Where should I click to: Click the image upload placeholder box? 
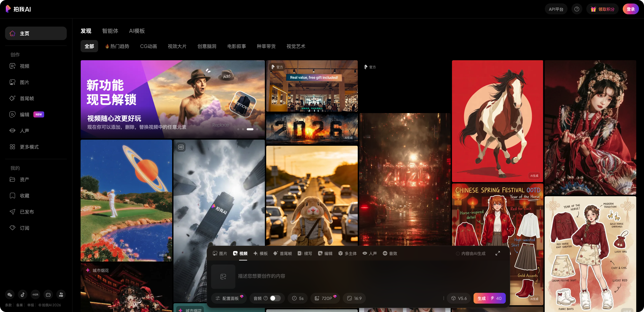tap(223, 276)
